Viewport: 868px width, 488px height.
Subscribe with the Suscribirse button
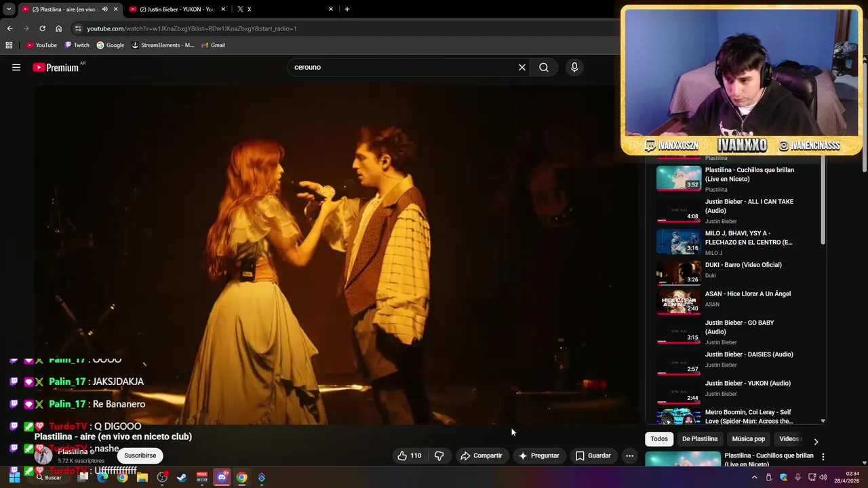[140, 455]
